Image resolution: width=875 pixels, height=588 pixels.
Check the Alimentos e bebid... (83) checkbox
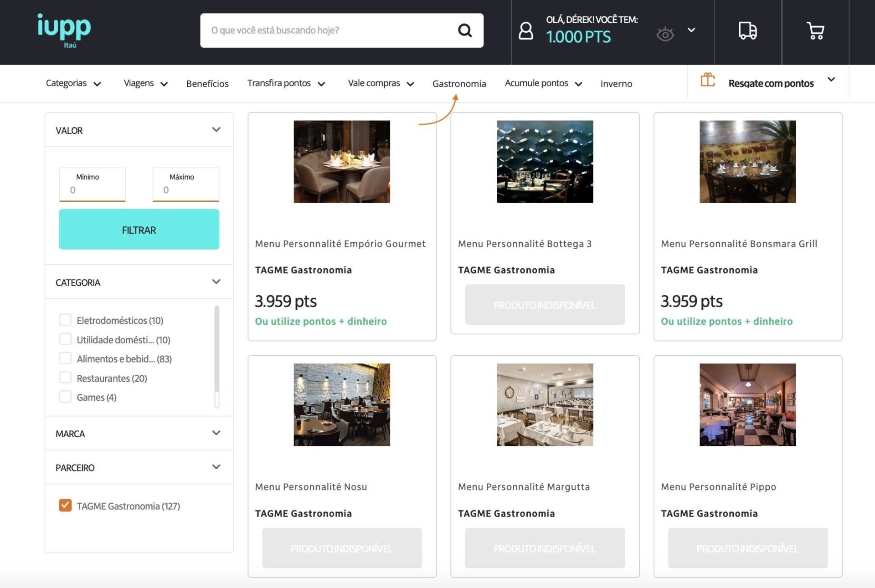65,358
